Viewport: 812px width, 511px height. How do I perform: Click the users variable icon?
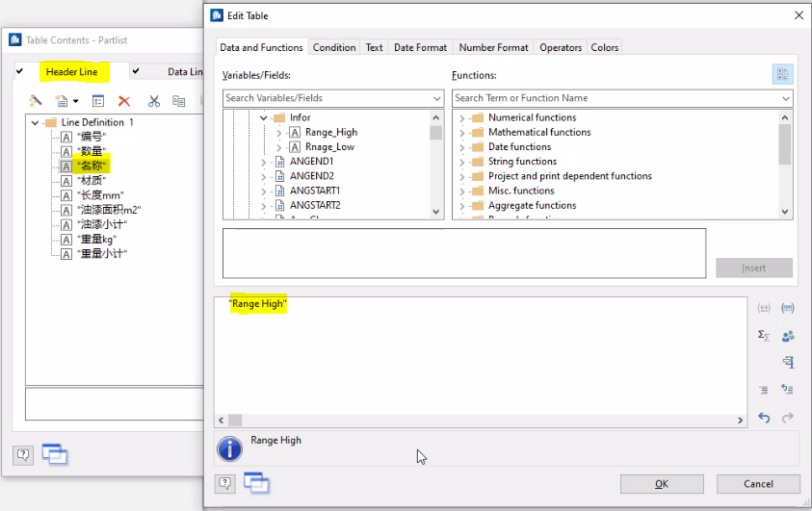(x=788, y=336)
